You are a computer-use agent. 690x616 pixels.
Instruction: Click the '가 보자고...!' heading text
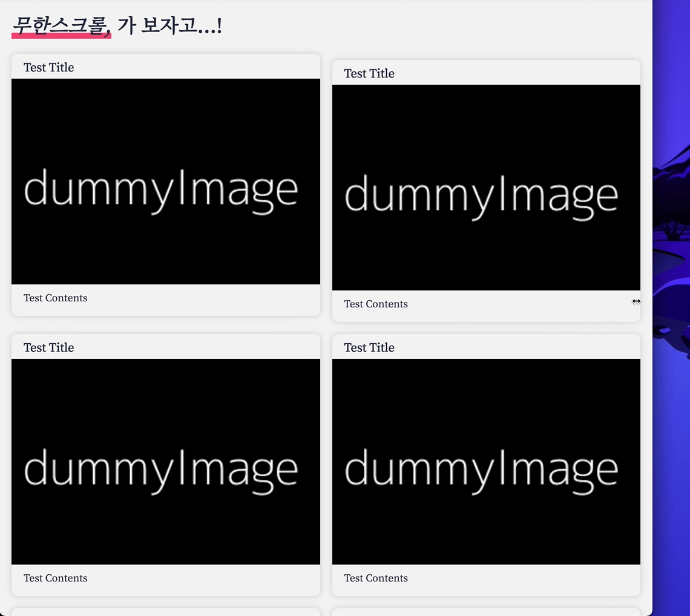pyautogui.click(x=169, y=25)
